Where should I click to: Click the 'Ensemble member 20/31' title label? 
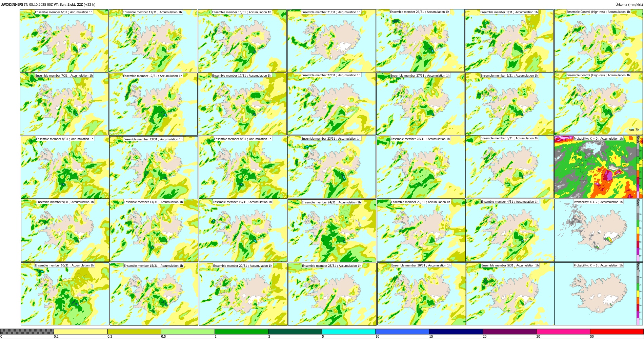point(243,266)
